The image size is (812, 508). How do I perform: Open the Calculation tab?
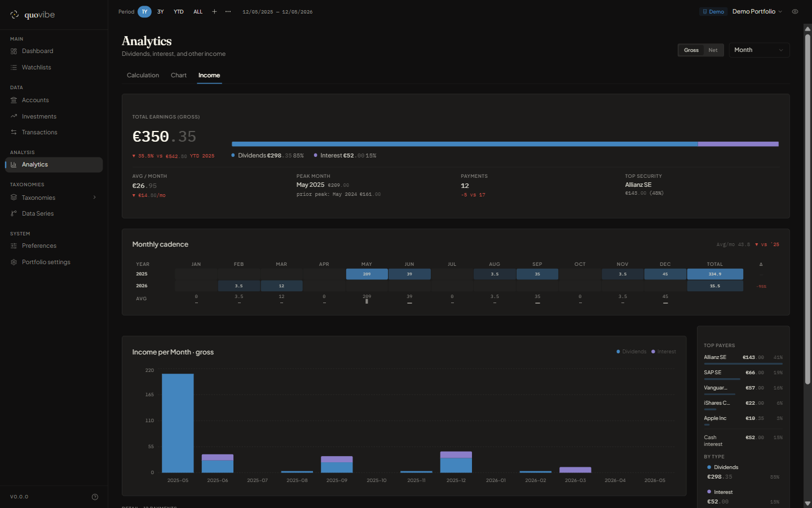click(143, 76)
